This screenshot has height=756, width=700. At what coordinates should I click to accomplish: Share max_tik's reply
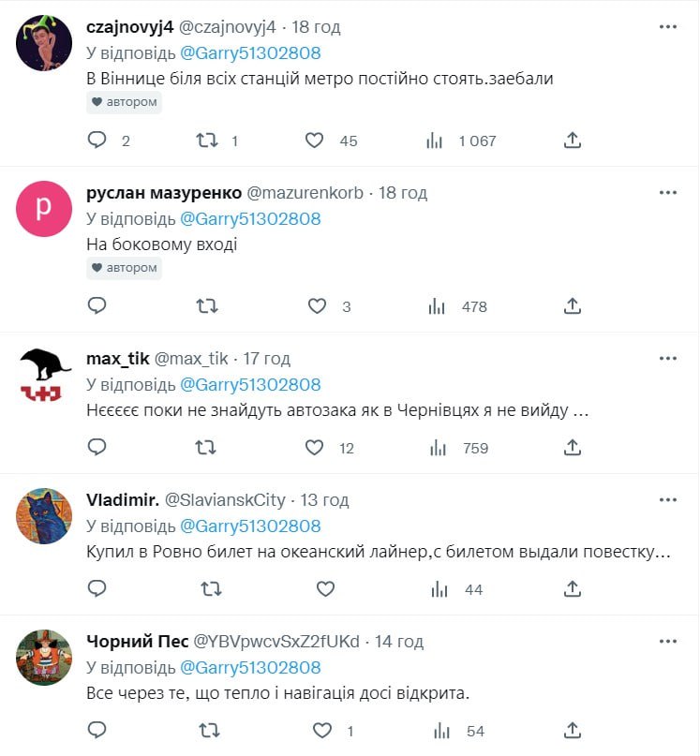pyautogui.click(x=573, y=448)
